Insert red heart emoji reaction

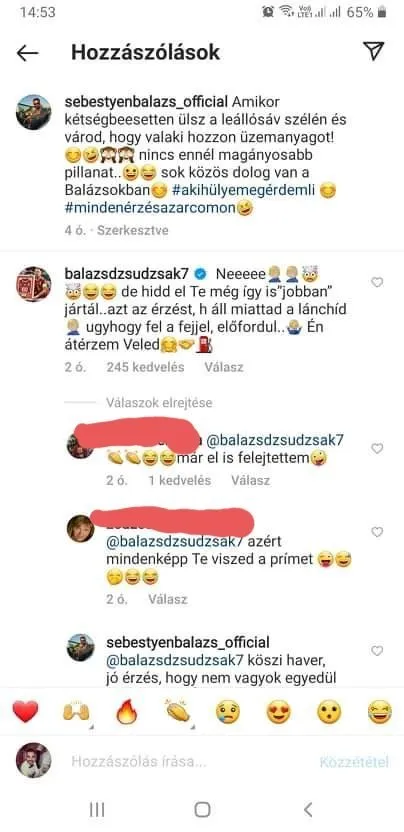point(25,712)
